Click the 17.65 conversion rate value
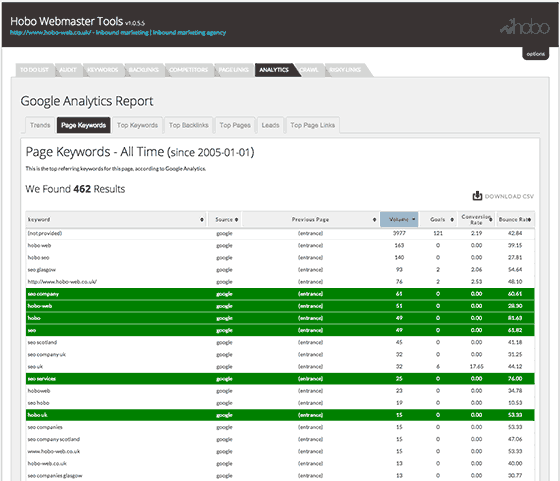Viewport: 560px width, 481px height. [476, 366]
